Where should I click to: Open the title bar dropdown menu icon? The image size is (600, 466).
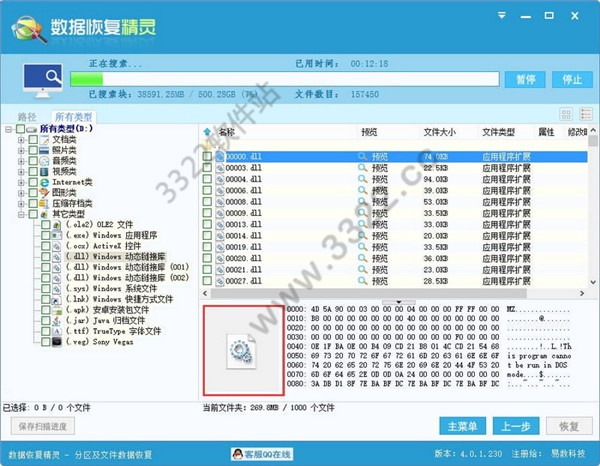(x=502, y=15)
